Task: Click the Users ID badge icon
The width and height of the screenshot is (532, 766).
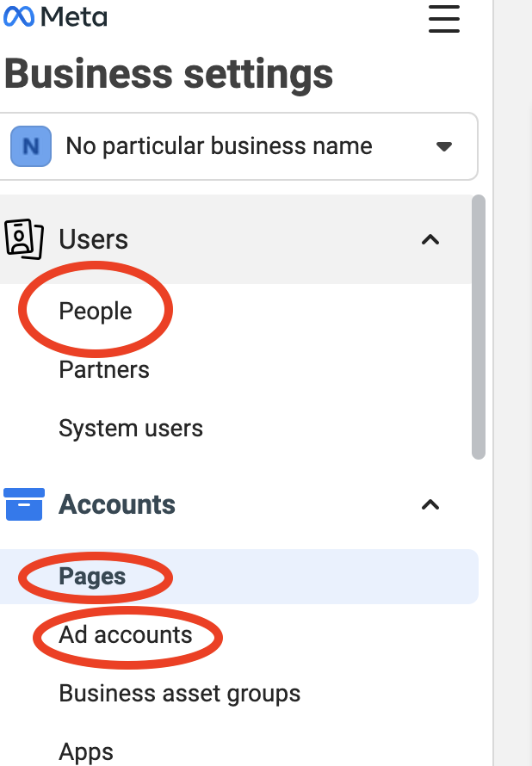Action: click(23, 238)
